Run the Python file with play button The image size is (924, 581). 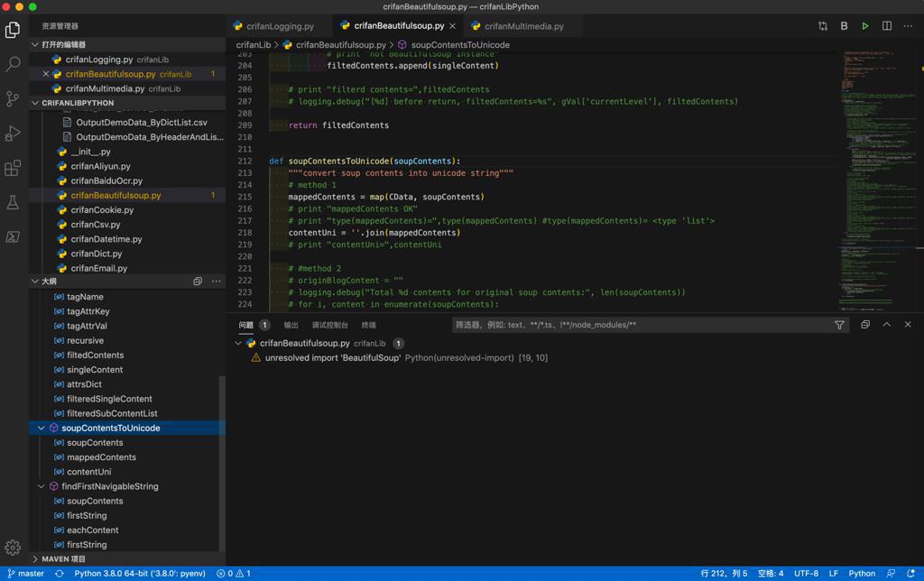pos(864,26)
